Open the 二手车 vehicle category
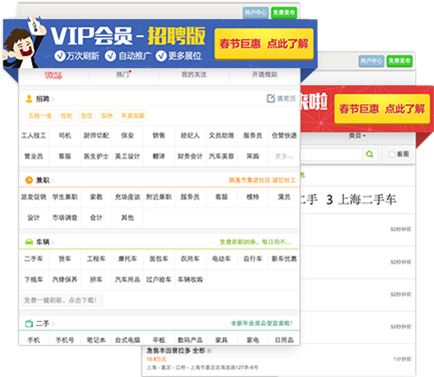434x377 pixels. click(33, 259)
